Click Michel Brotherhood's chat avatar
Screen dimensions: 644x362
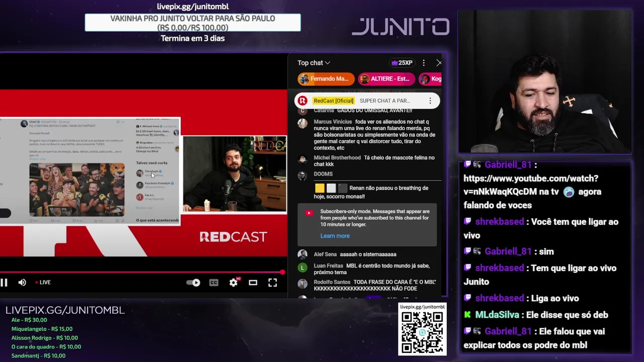tap(302, 159)
